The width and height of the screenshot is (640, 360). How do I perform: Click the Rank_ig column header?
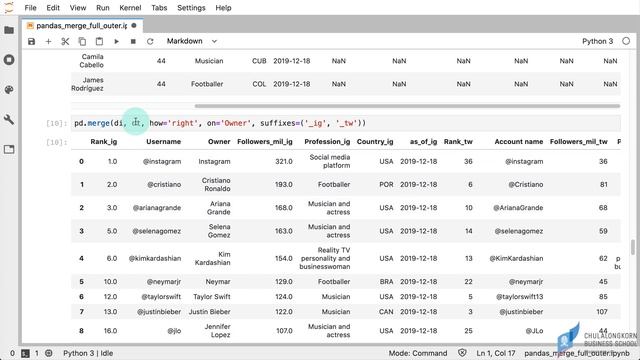click(x=104, y=142)
